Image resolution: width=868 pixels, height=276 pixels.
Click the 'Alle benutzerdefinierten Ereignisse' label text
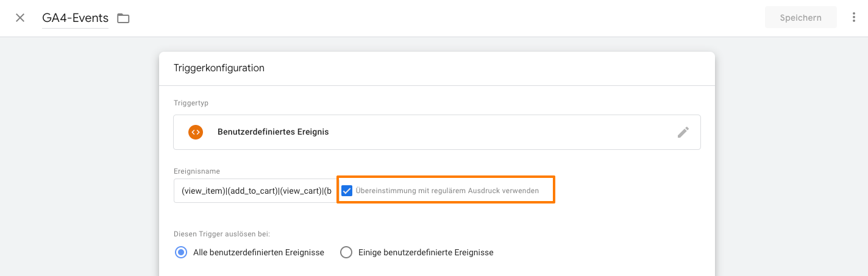pyautogui.click(x=258, y=252)
